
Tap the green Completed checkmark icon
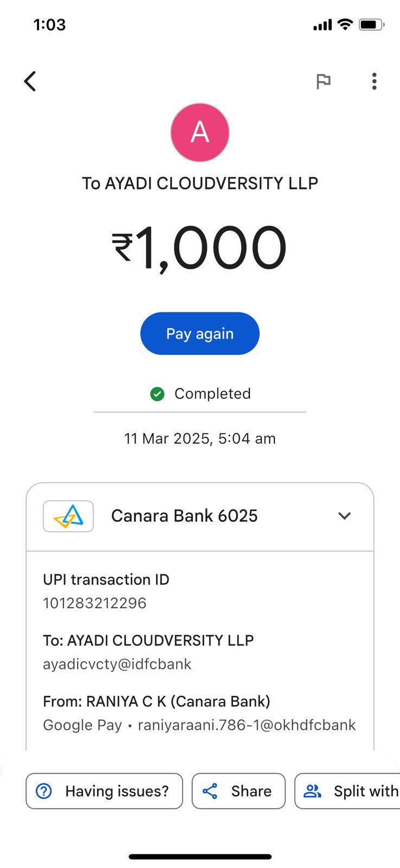click(157, 394)
